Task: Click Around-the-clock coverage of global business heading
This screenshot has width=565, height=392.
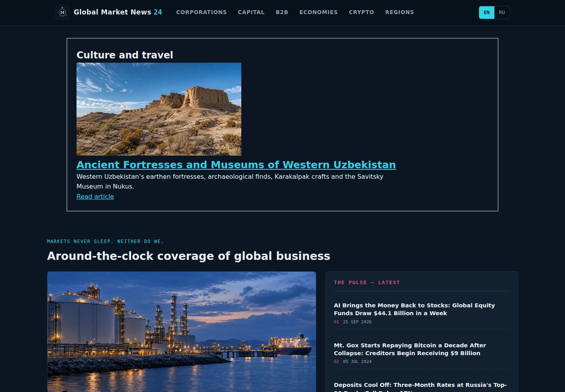Action: point(189,256)
